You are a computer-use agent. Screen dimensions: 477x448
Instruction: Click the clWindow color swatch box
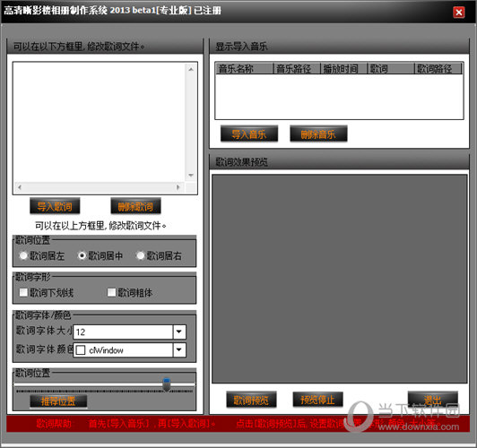click(x=81, y=349)
